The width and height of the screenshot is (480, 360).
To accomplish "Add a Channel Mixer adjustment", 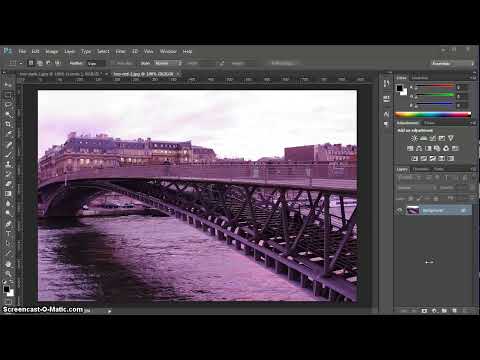I will tap(446, 148).
